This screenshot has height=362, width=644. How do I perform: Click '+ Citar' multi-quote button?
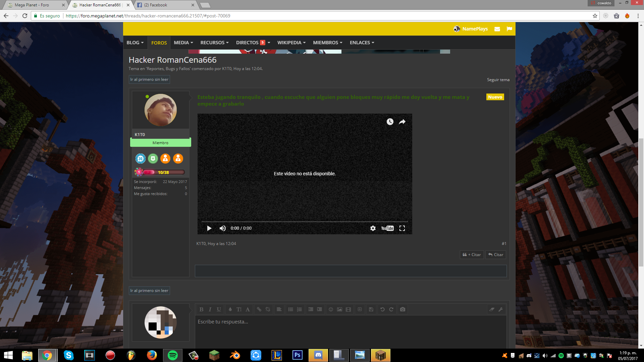[472, 255]
